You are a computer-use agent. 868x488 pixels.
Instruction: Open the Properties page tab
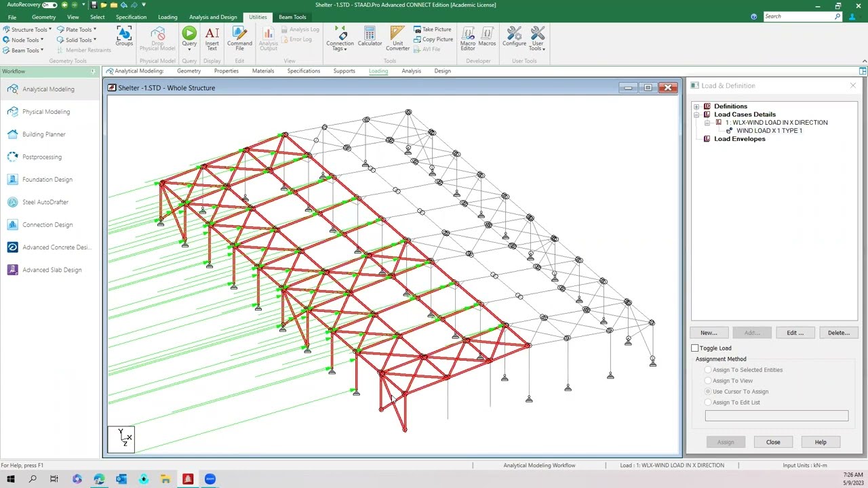(226, 71)
